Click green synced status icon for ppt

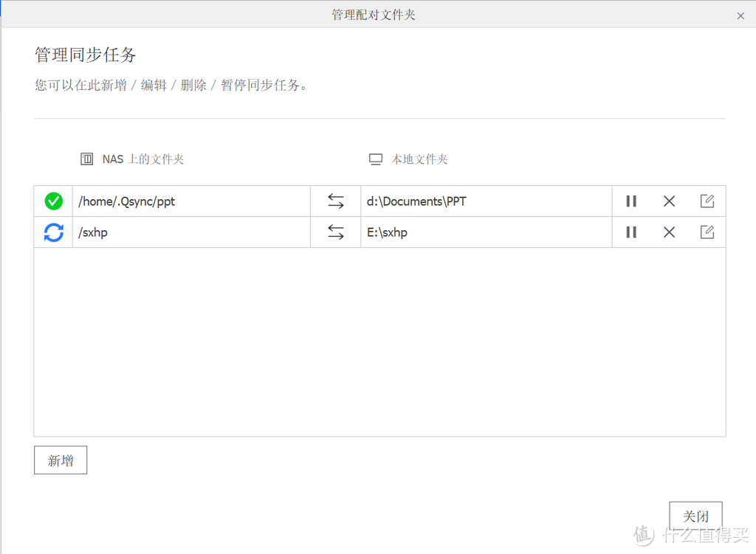[53, 201]
